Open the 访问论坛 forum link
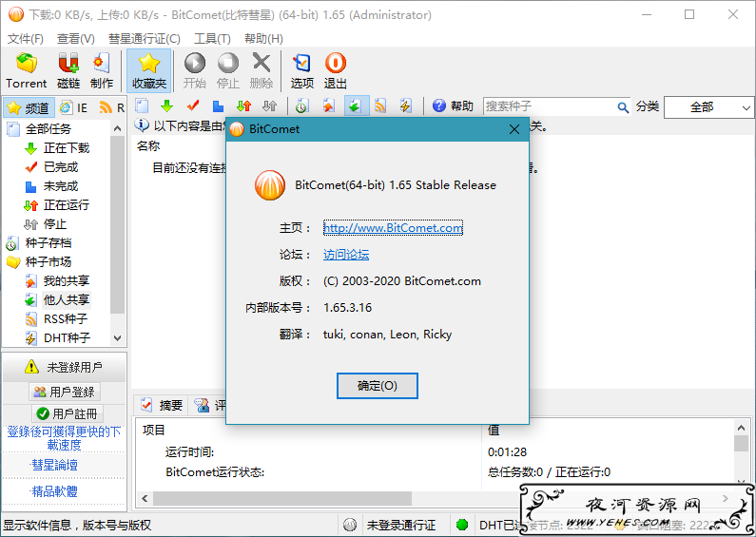Screen dimensions: 756x537 click(346, 255)
